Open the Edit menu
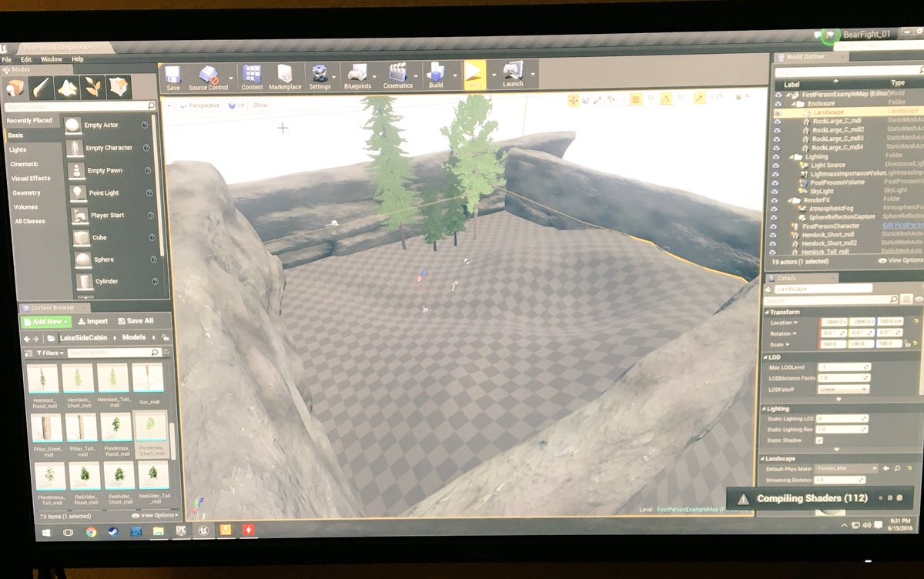This screenshot has width=924, height=579. click(26, 59)
